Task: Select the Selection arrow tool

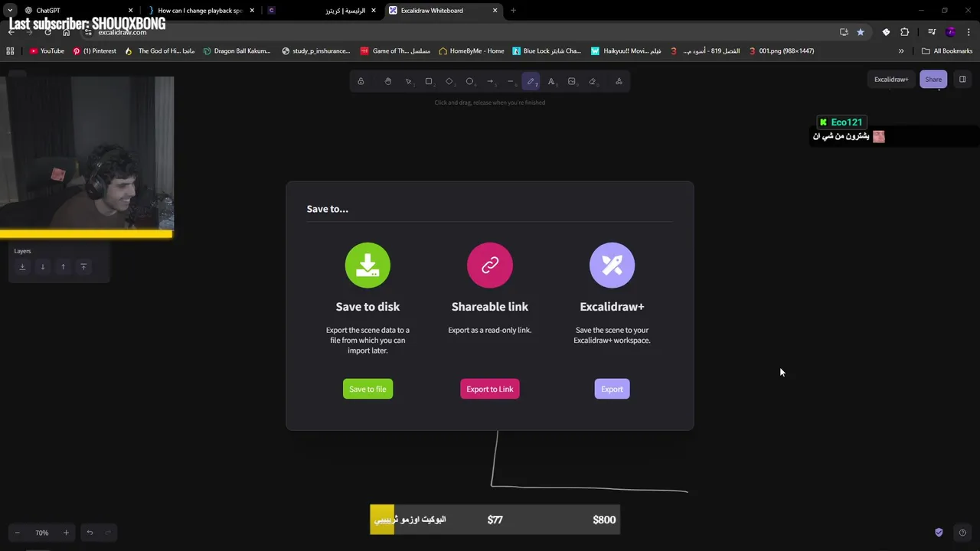Action: pos(408,81)
